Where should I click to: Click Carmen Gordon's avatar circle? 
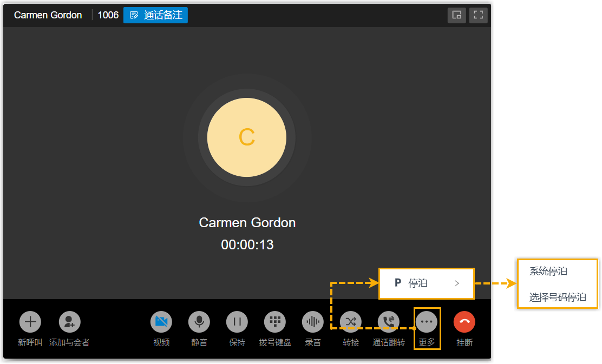247,137
